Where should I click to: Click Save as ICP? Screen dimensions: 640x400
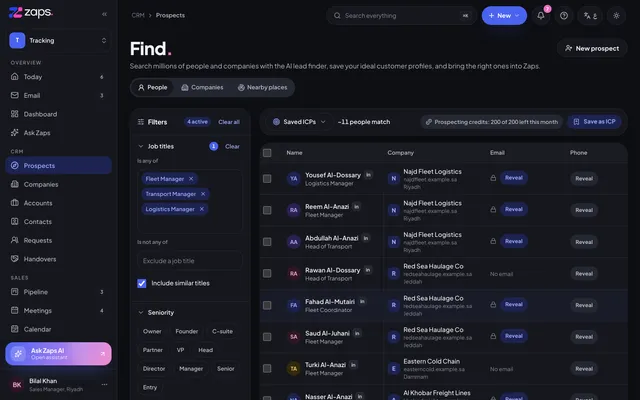pyautogui.click(x=594, y=122)
